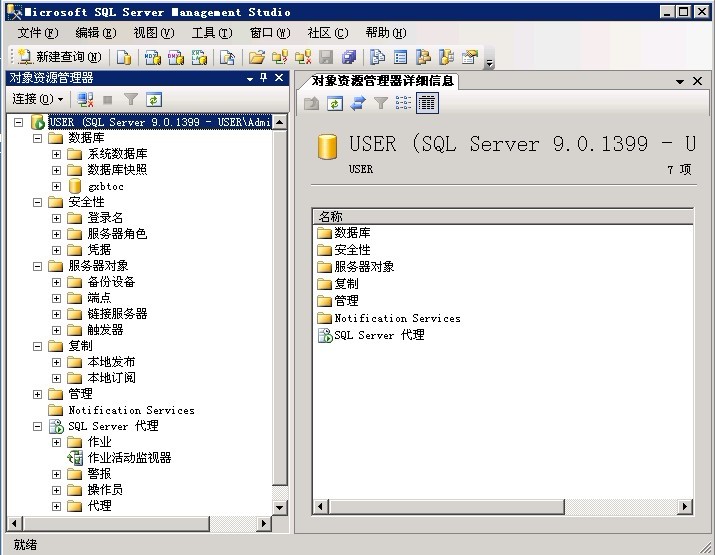Select gxbtoc database in the tree
Viewport: 715px width, 555px height.
106,186
